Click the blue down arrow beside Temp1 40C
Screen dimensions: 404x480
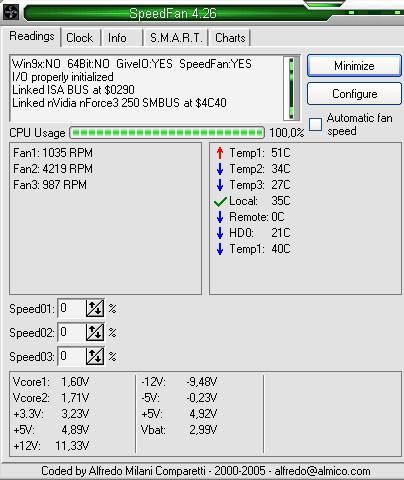click(x=220, y=249)
